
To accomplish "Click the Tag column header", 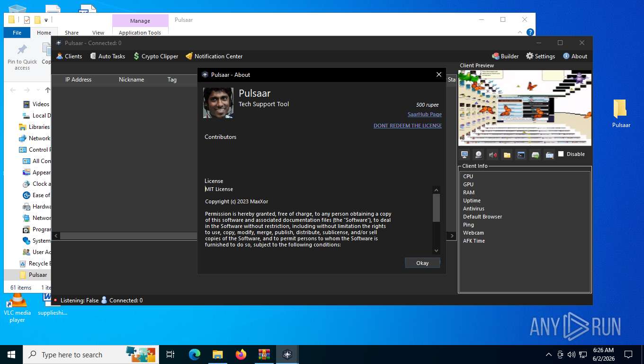I will tap(172, 80).
